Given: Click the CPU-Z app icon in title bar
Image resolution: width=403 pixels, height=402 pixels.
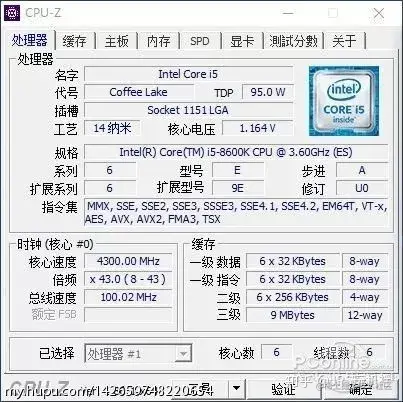Looking at the screenshot, I should (x=12, y=13).
